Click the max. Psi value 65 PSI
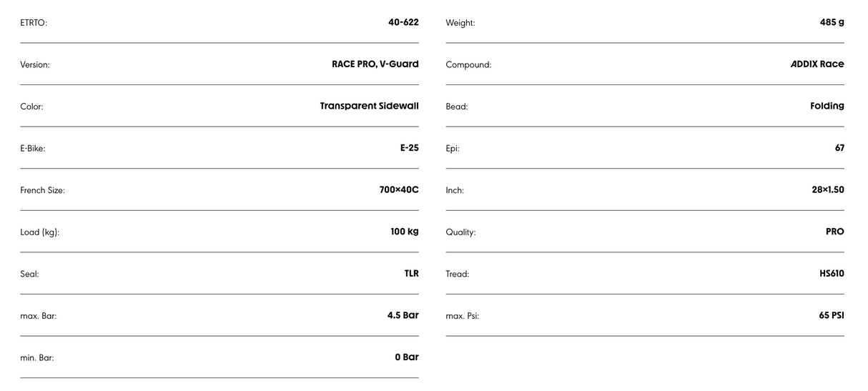868x391 pixels. 831,315
